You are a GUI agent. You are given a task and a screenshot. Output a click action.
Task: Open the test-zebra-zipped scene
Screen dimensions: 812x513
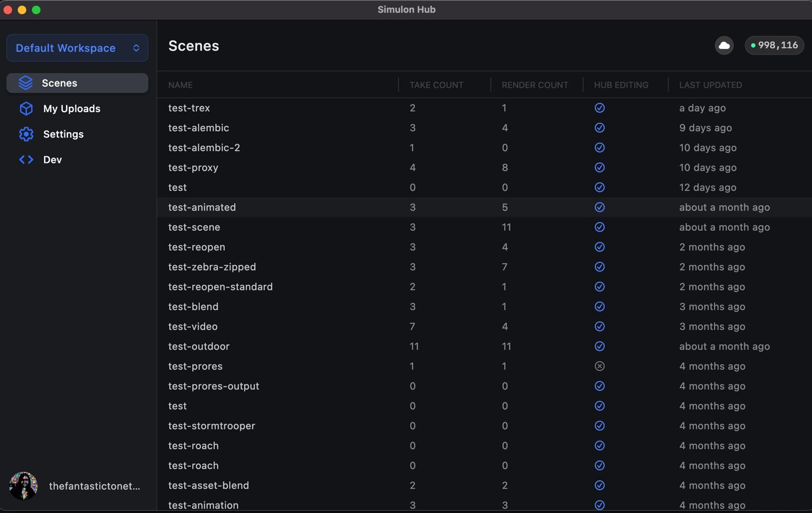[x=212, y=267]
